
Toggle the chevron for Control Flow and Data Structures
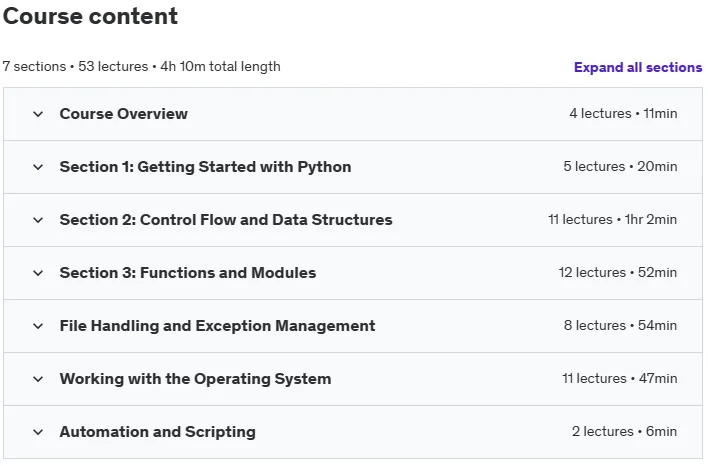pyautogui.click(x=38, y=220)
